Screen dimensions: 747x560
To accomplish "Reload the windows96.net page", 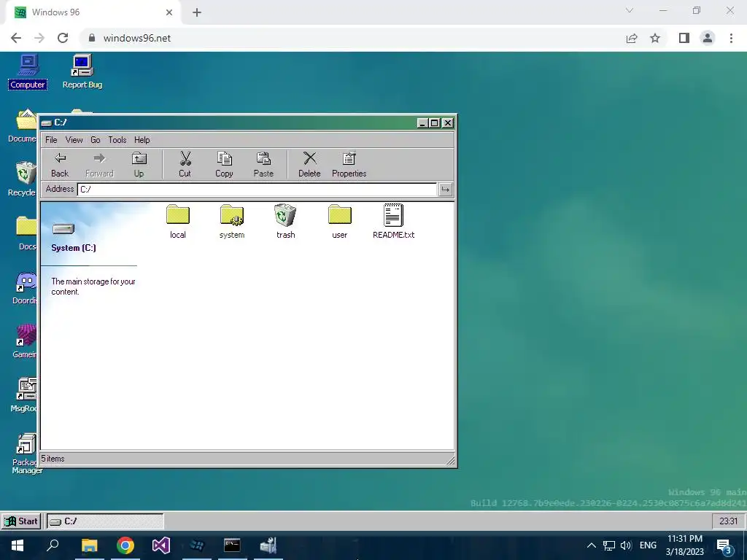I will 63,38.
